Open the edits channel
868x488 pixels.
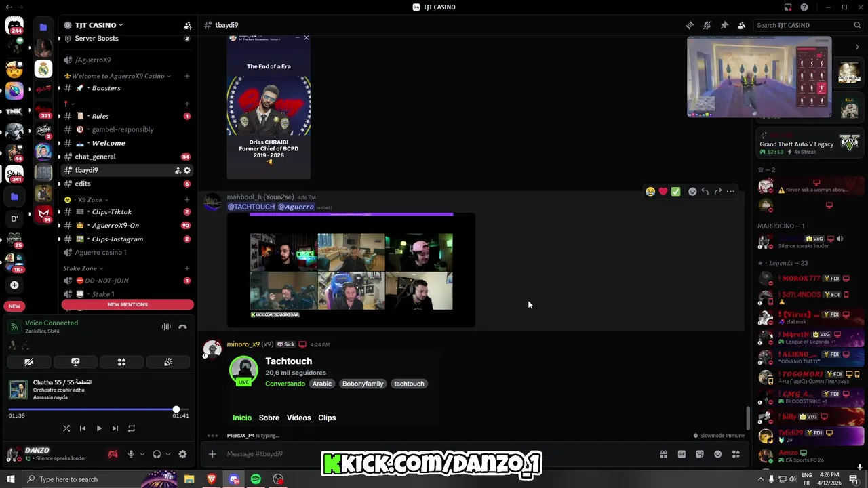[127, 184]
